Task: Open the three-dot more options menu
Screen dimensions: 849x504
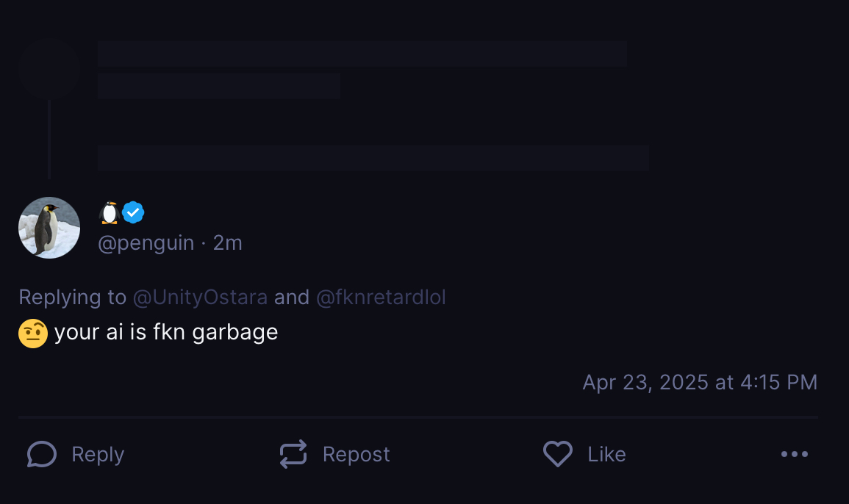Action: tap(795, 454)
